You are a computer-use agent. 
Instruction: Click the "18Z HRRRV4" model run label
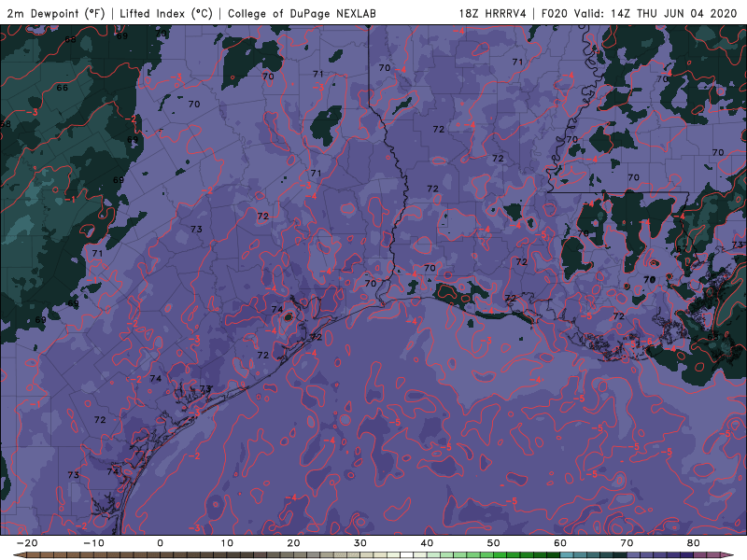493,14
